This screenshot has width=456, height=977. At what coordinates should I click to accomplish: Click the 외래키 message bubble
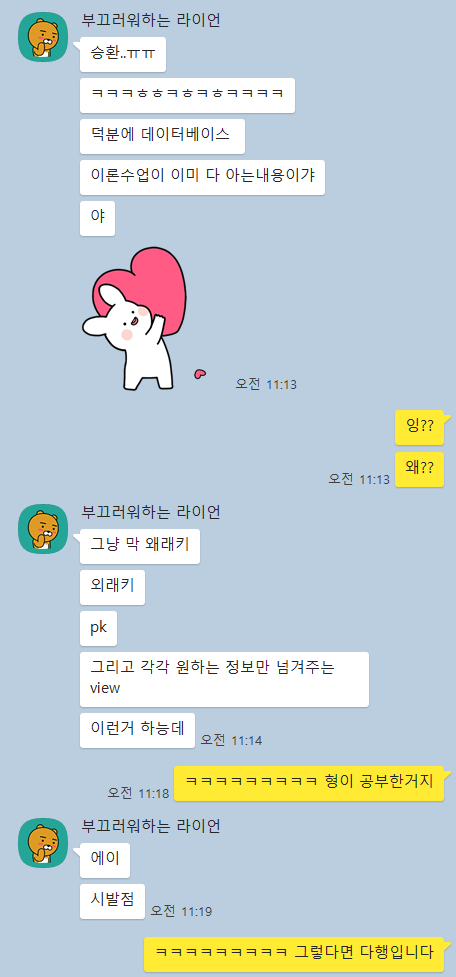(x=112, y=587)
